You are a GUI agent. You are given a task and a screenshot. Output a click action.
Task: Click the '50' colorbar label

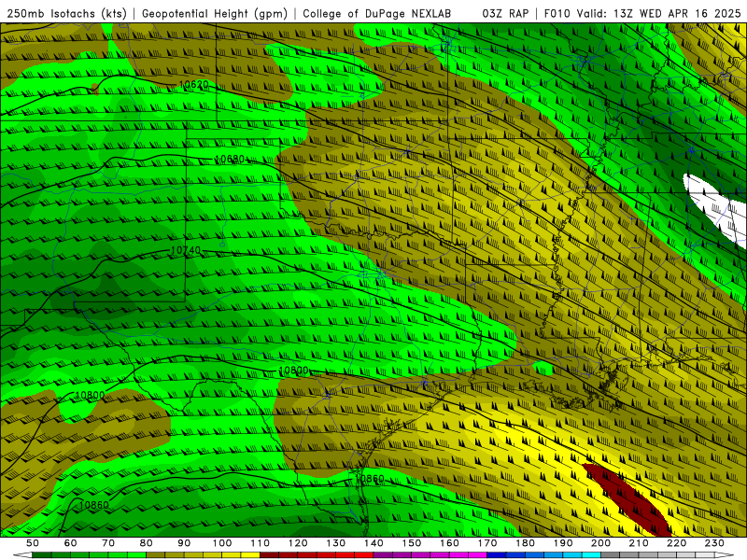[33, 543]
